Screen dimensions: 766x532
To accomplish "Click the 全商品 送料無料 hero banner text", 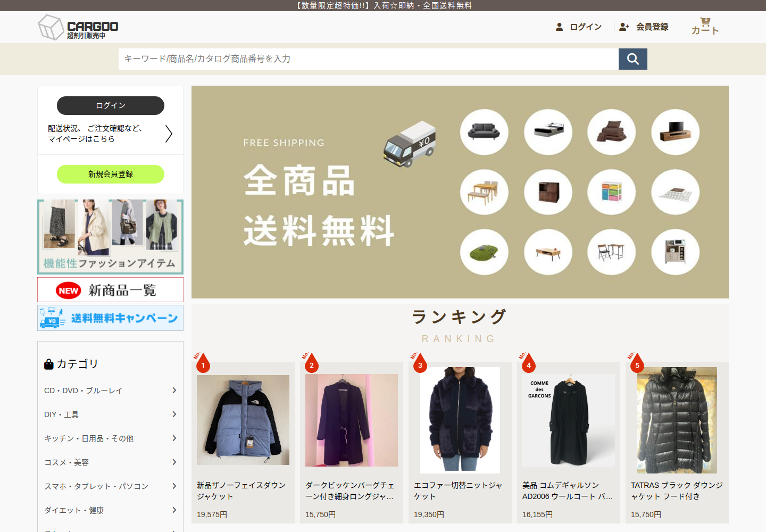I will [319, 206].
